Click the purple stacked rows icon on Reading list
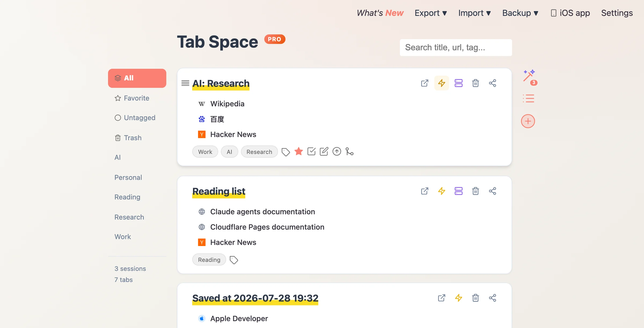The height and width of the screenshot is (328, 644). click(x=459, y=191)
